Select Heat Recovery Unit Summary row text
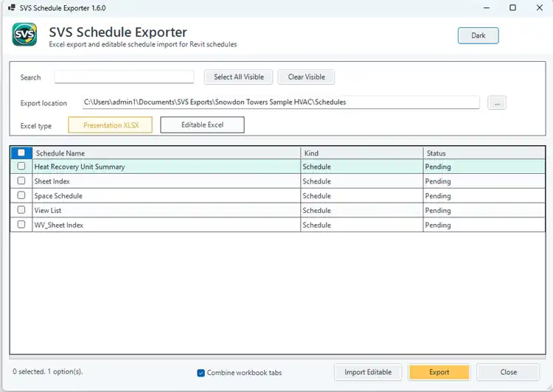Screen dimensions: 553x392 click(80, 167)
